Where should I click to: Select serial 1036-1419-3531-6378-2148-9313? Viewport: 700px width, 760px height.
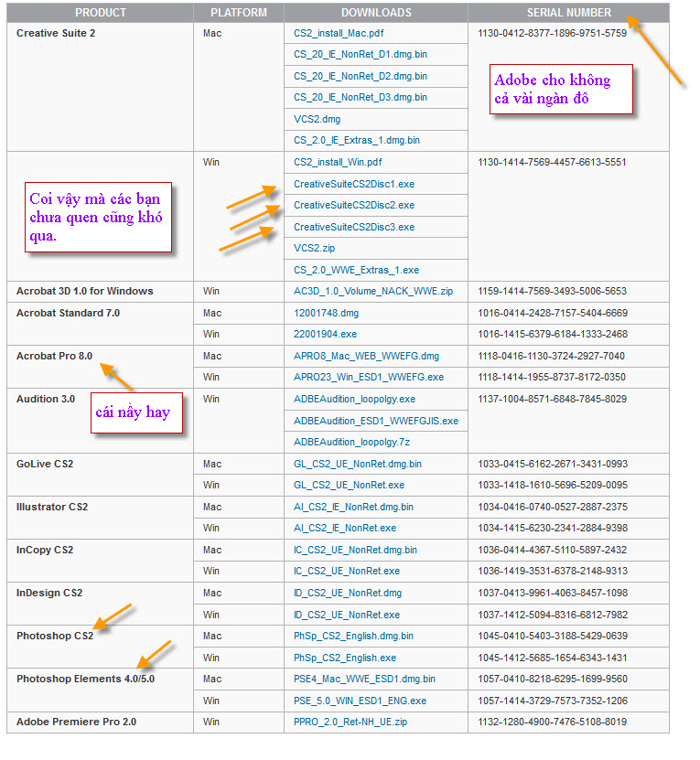(x=553, y=572)
